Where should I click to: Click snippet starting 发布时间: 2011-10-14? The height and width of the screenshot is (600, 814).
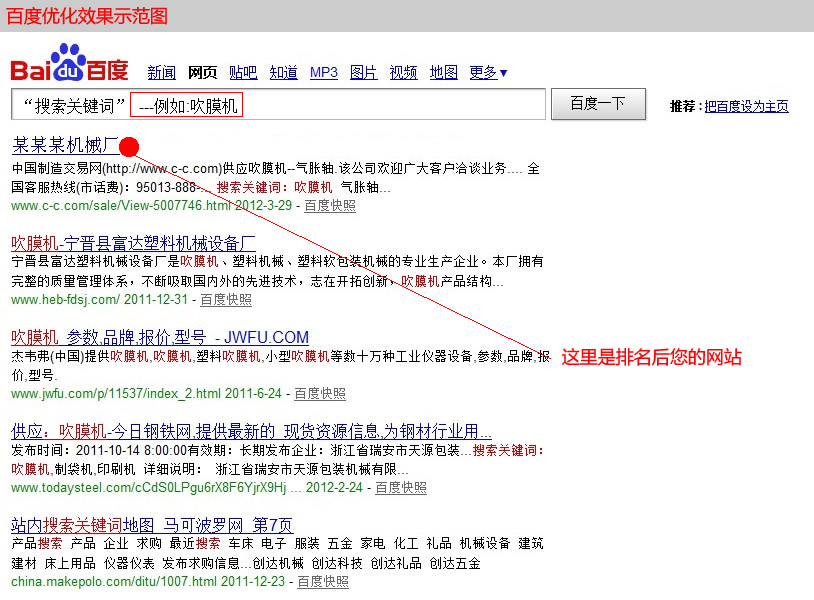click(x=277, y=460)
